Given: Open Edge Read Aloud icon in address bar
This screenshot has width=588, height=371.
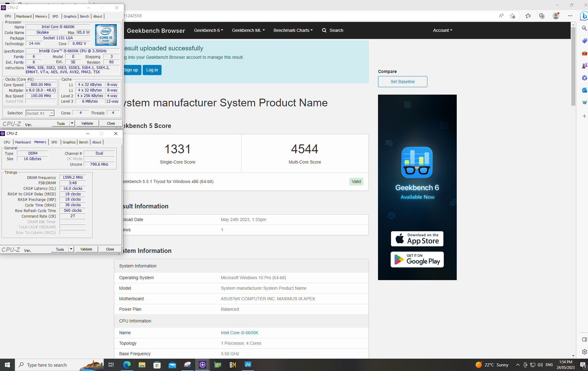Looking at the screenshot, I should click(x=501, y=16).
